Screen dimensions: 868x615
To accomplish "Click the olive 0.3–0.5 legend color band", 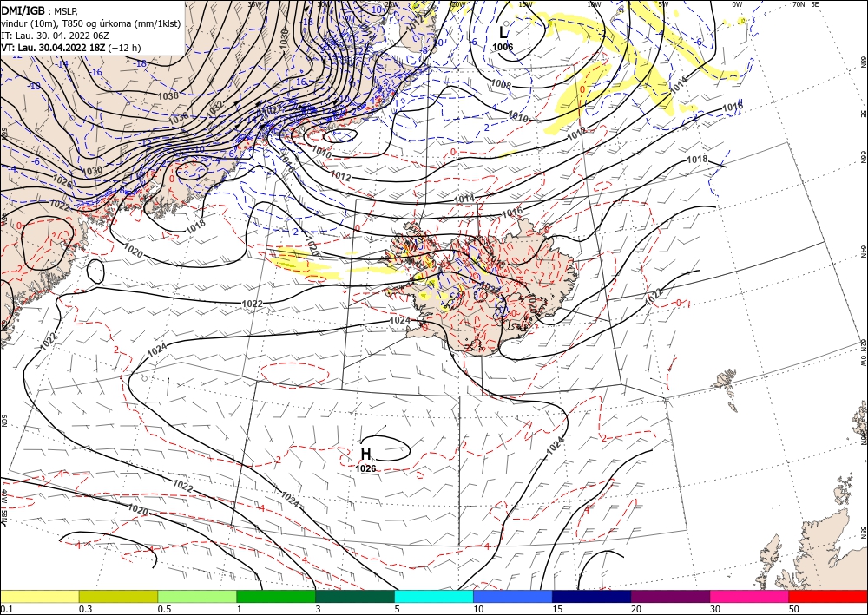I will coord(118,596).
